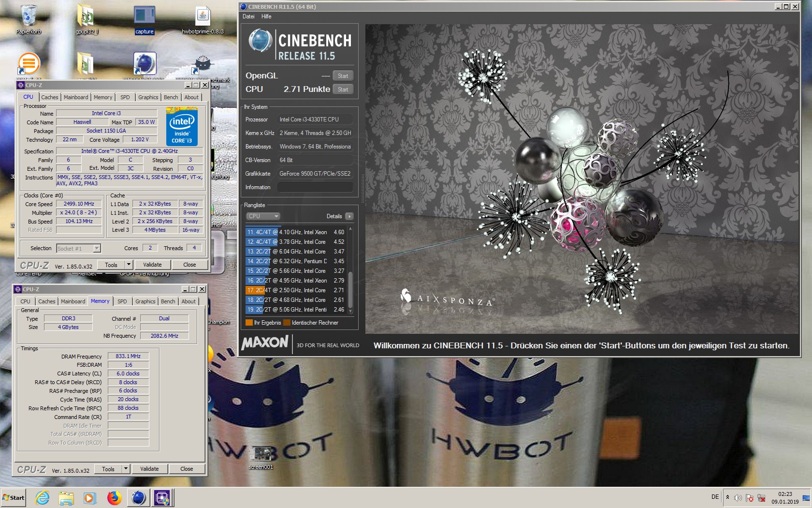
Task: Switch to Cinebench taskbar icon
Action: pos(139,497)
